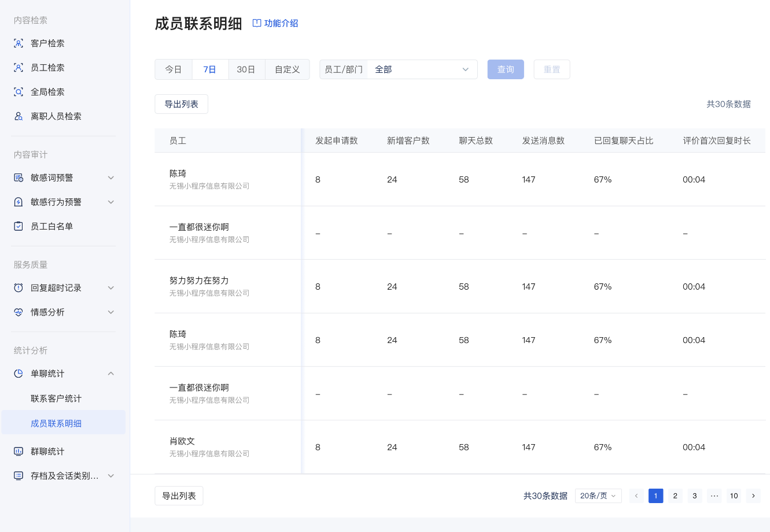770x532 pixels.
Task: Open the 20条/页 page size dropdown
Action: pyautogui.click(x=598, y=496)
